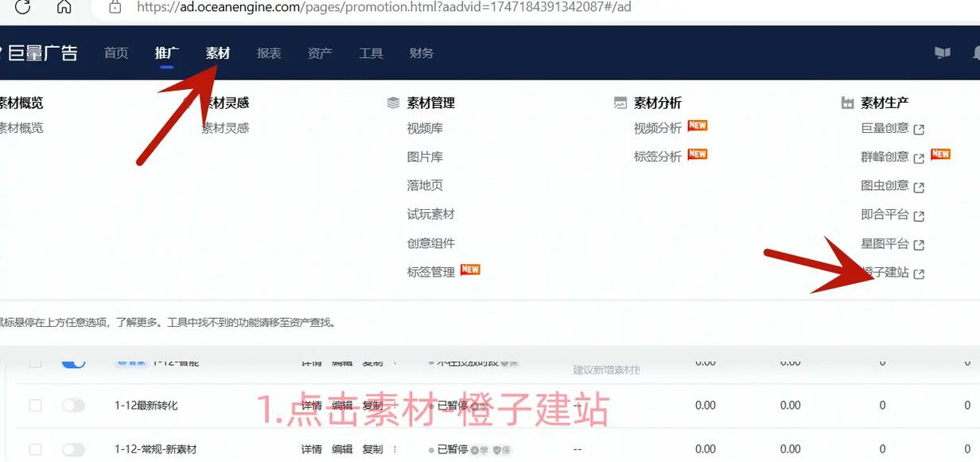Viewport: 980px width, 462px height.
Task: Open 图片库 under 素材管理
Action: (x=425, y=157)
